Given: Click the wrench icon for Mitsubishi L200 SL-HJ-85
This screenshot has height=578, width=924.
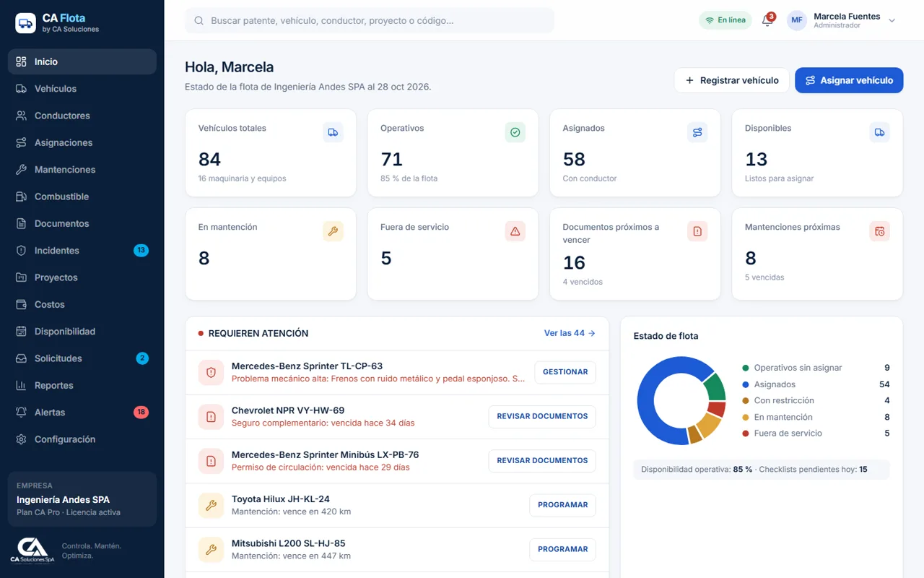Looking at the screenshot, I should pos(211,550).
